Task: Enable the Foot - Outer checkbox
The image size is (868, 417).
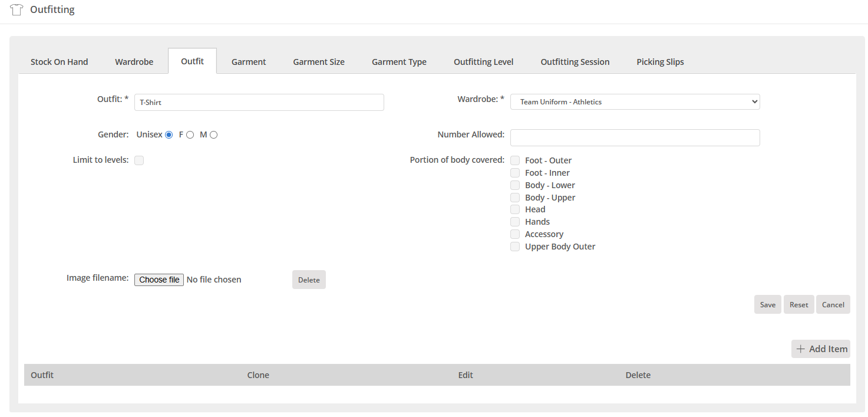Action: coord(515,160)
